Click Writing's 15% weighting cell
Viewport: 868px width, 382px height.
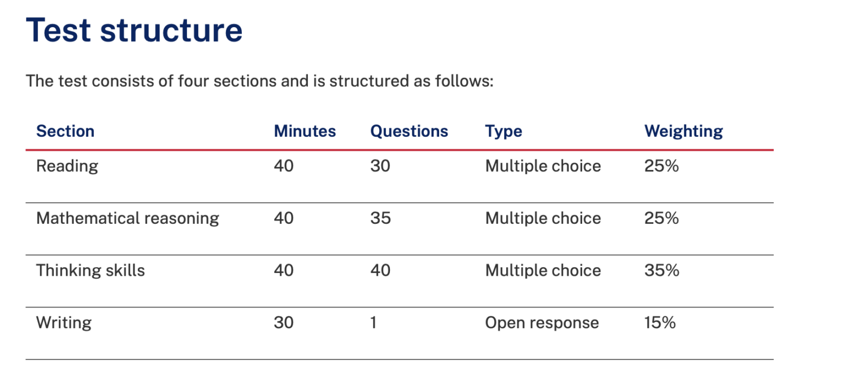659,323
